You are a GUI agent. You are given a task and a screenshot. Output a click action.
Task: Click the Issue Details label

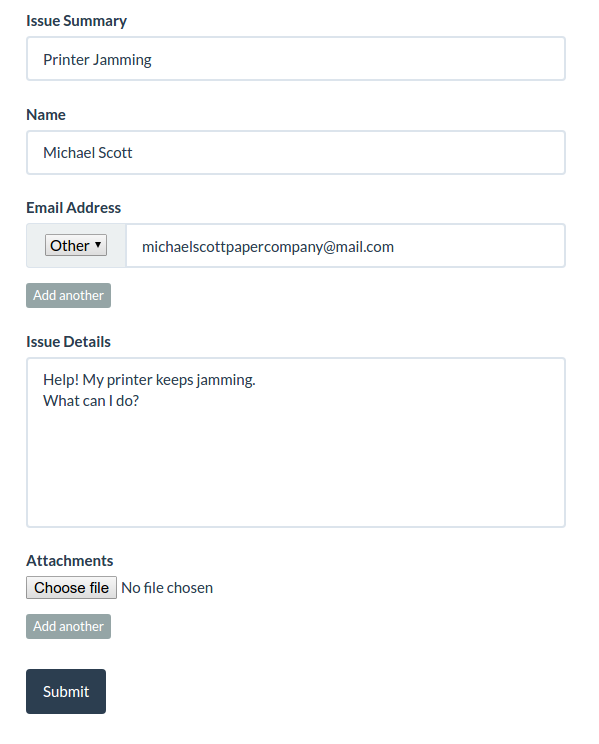click(68, 342)
